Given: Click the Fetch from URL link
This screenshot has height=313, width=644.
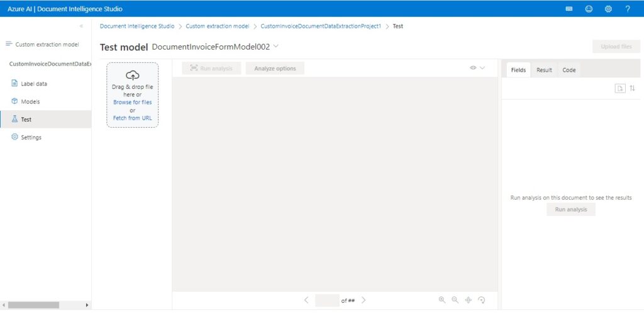Looking at the screenshot, I should [x=132, y=118].
